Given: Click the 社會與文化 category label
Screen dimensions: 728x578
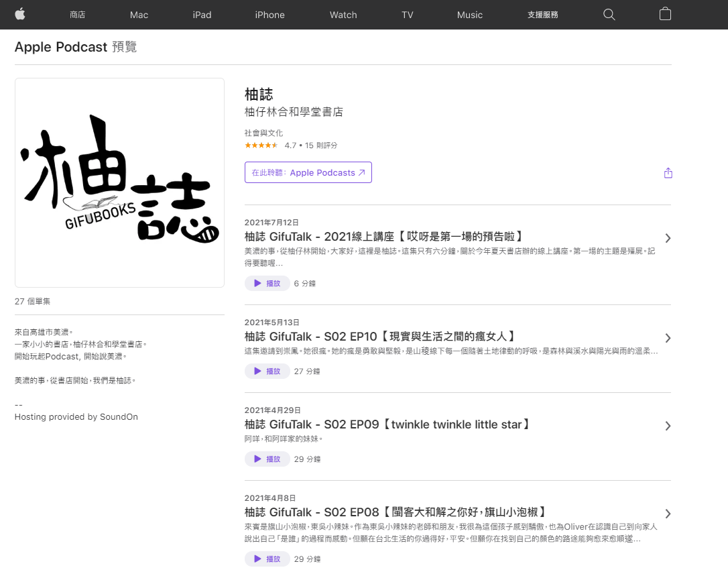Looking at the screenshot, I should 263,133.
